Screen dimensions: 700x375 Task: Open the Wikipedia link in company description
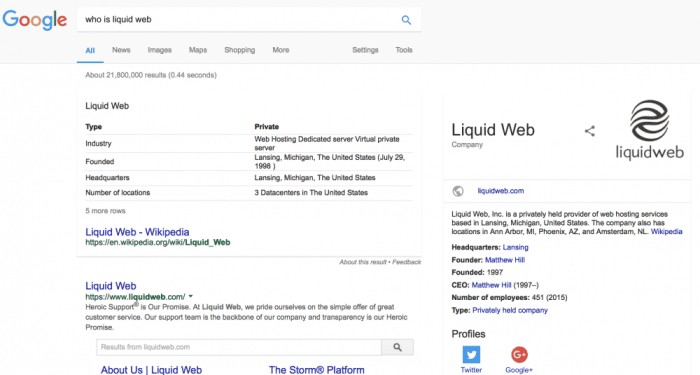(x=667, y=232)
